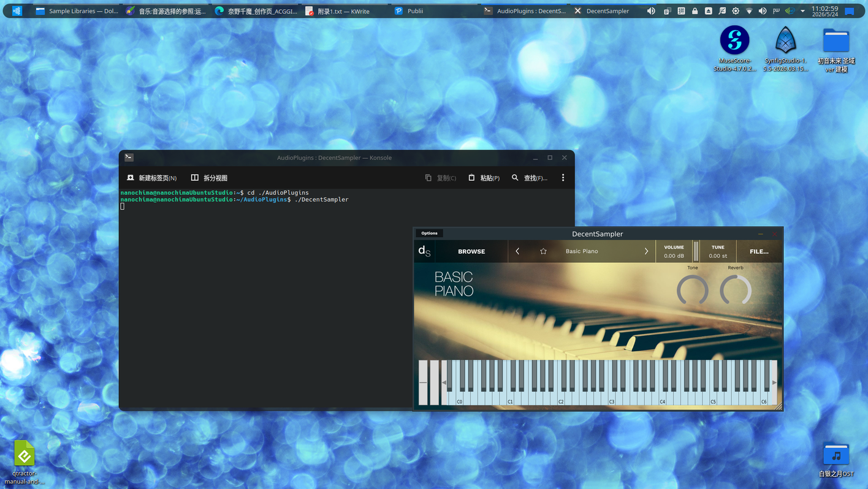Switch to the Sample Libraries Dolphin task
The width and height of the screenshot is (868, 489).
click(x=77, y=11)
